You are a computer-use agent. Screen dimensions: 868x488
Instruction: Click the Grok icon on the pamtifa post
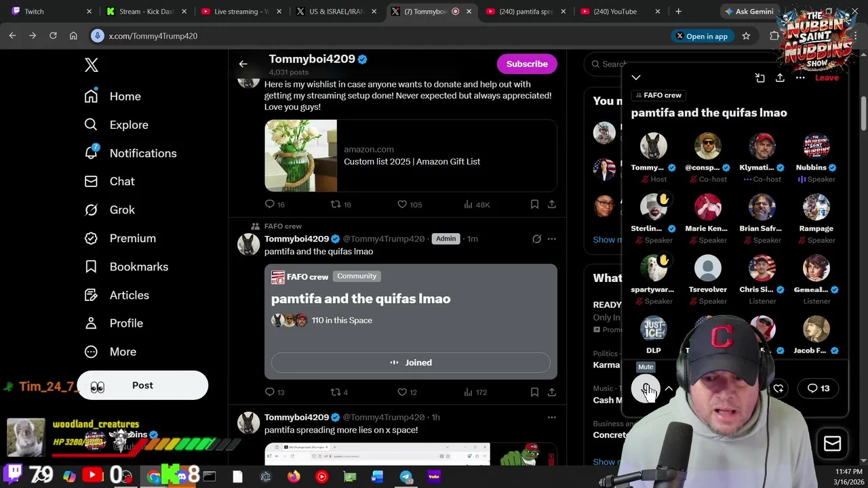click(x=536, y=239)
